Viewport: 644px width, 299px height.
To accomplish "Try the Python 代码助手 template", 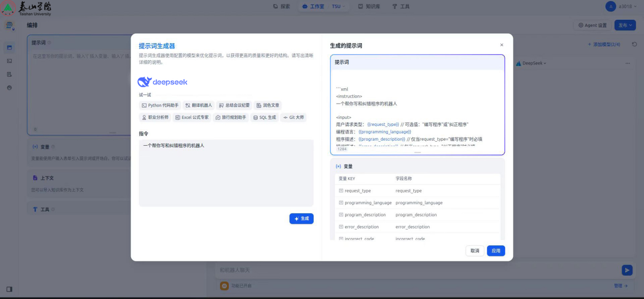I will point(160,105).
